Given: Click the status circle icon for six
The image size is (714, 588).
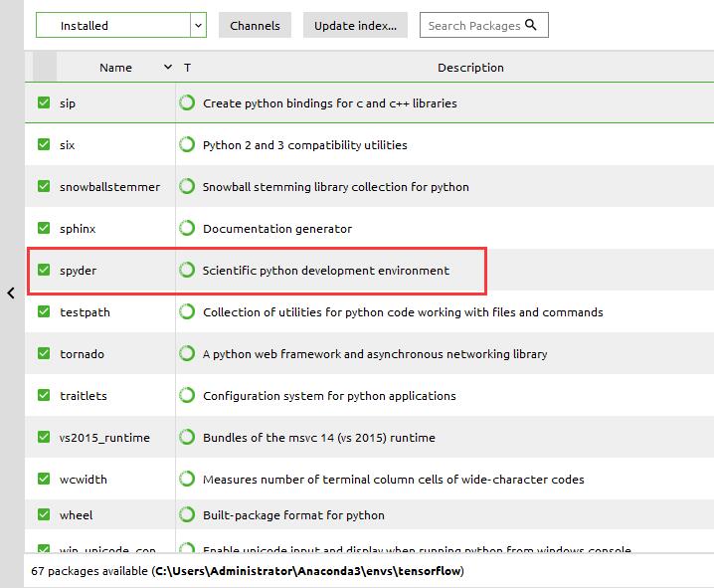Looking at the screenshot, I should pos(186,144).
